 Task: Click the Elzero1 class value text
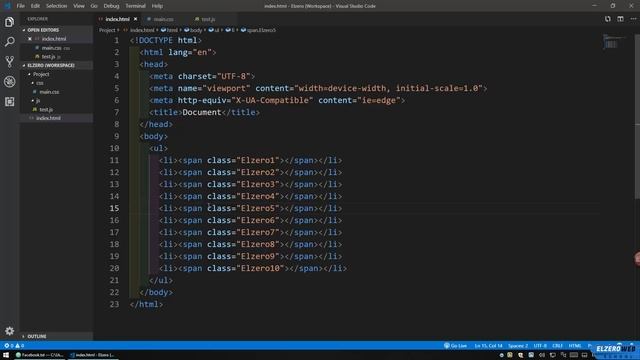click(x=258, y=160)
